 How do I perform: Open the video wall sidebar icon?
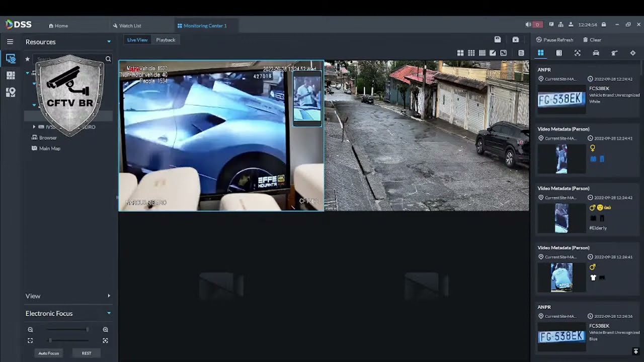point(11,75)
